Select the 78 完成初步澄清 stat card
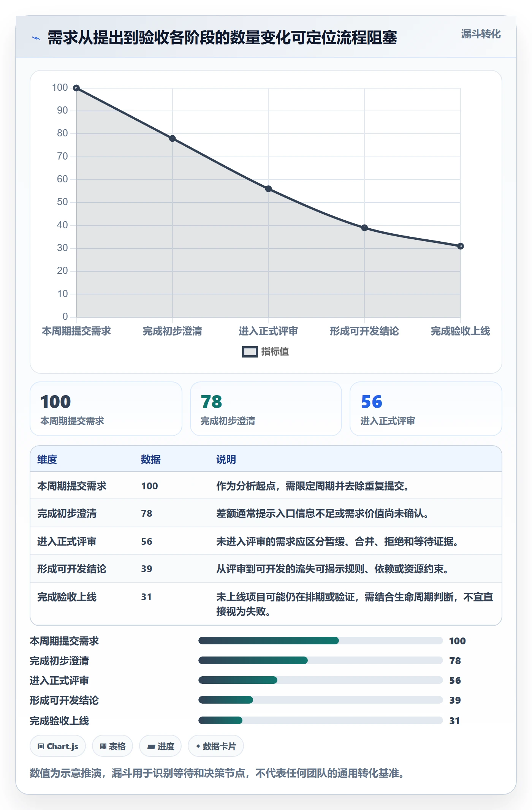 point(266,409)
